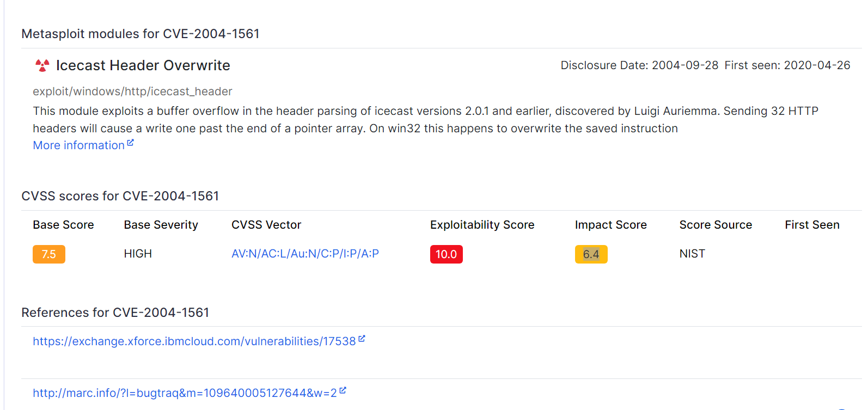Open the exchange.xforce.ibmcloud.com reference link
The width and height of the screenshot is (868, 410).
coord(194,341)
